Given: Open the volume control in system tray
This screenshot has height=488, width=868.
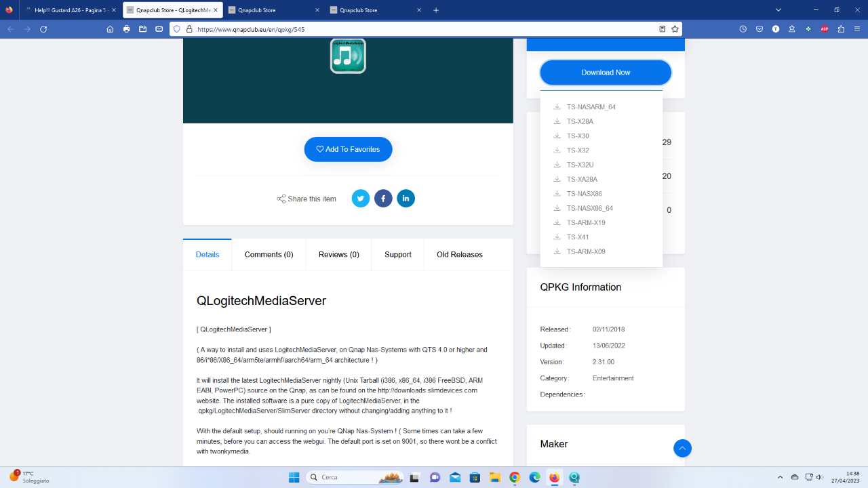Looking at the screenshot, I should [820, 477].
